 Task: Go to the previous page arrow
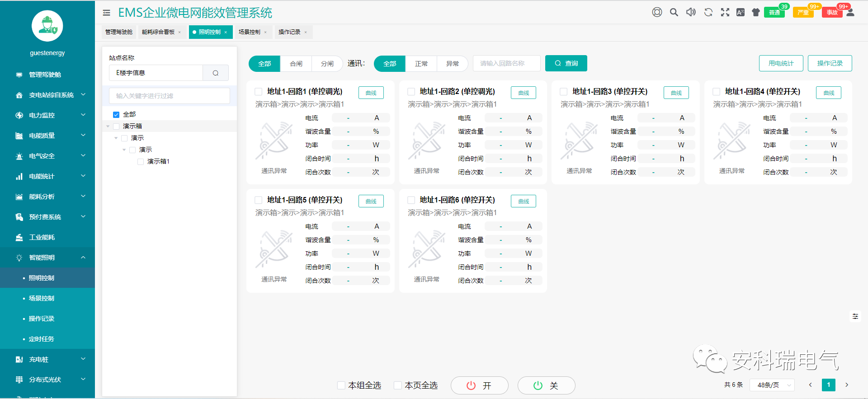click(x=811, y=385)
